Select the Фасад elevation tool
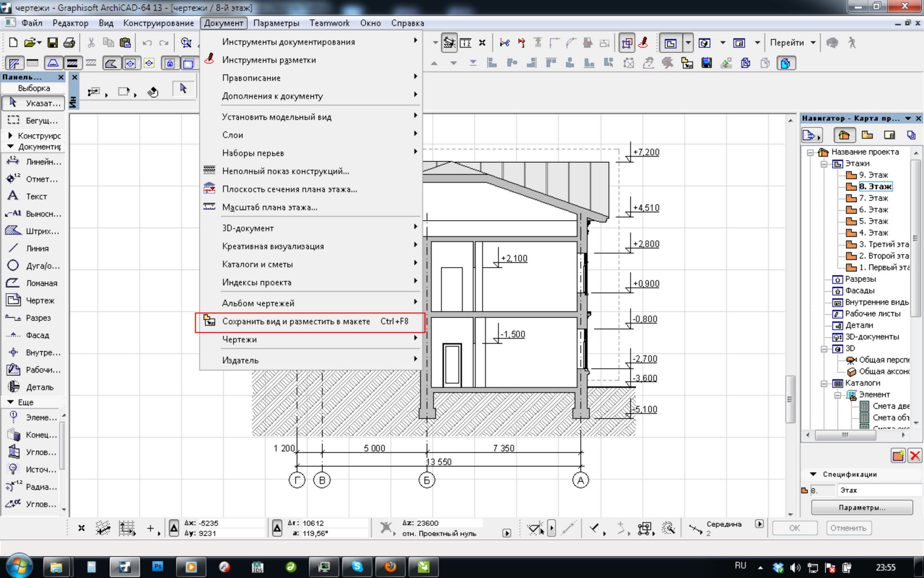 point(34,335)
